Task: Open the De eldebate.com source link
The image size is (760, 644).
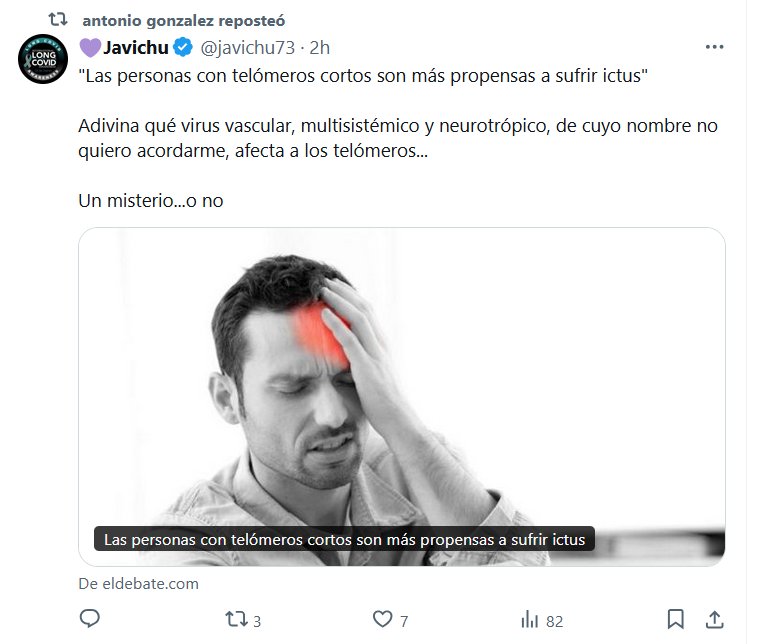Action: click(x=139, y=583)
